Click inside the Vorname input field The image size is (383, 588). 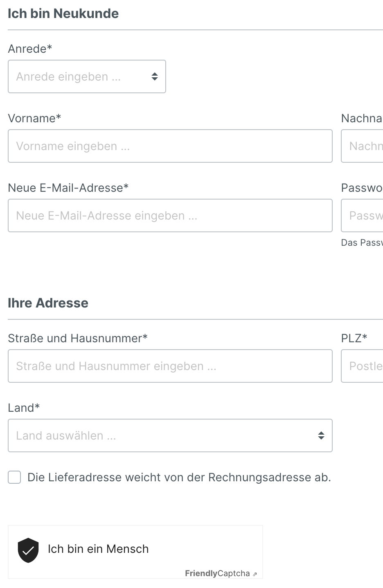170,146
